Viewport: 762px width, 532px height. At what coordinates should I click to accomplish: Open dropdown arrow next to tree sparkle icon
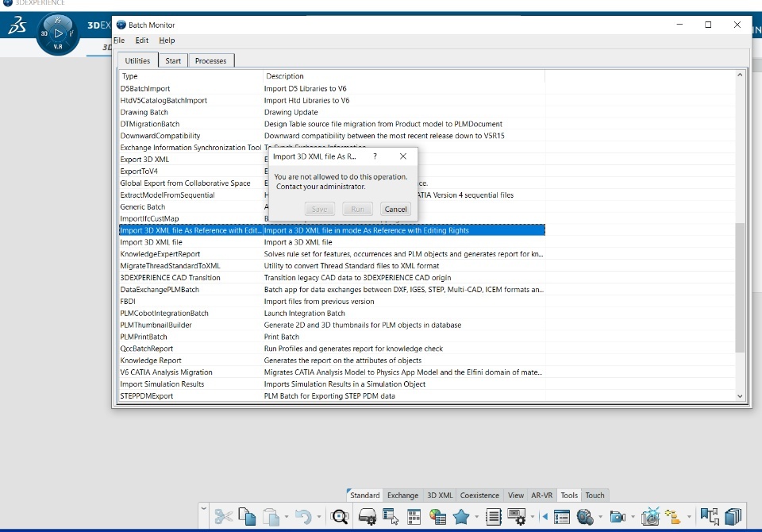click(689, 516)
